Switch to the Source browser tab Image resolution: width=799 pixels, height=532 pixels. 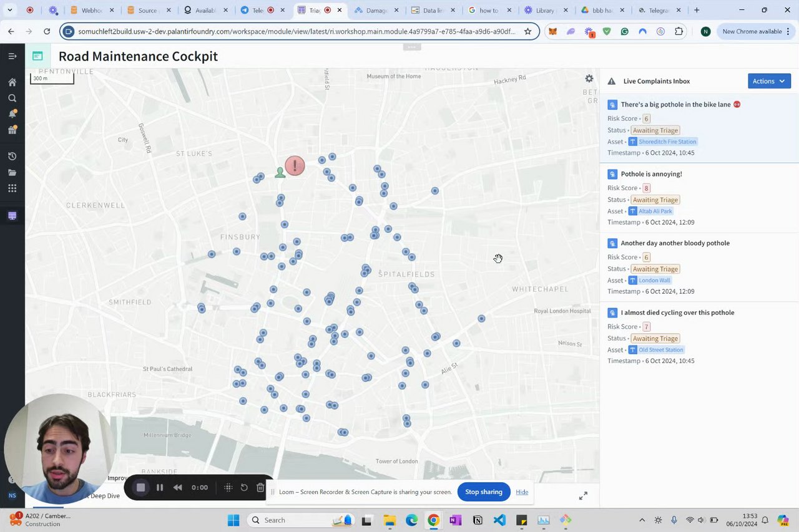point(148,11)
